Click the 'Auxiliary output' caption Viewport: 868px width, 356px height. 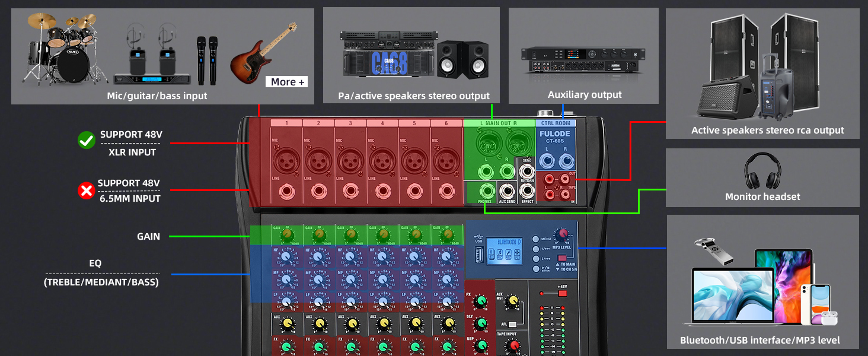(x=585, y=94)
